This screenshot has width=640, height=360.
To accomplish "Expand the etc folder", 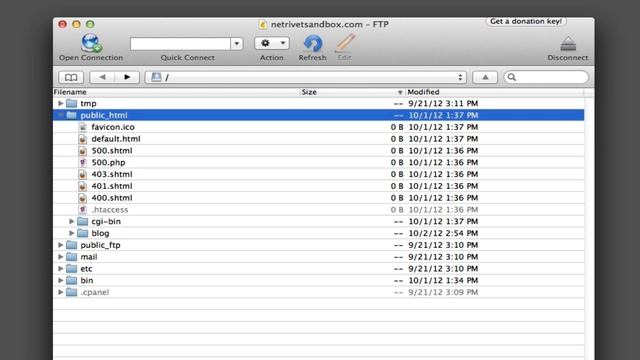I will click(60, 269).
